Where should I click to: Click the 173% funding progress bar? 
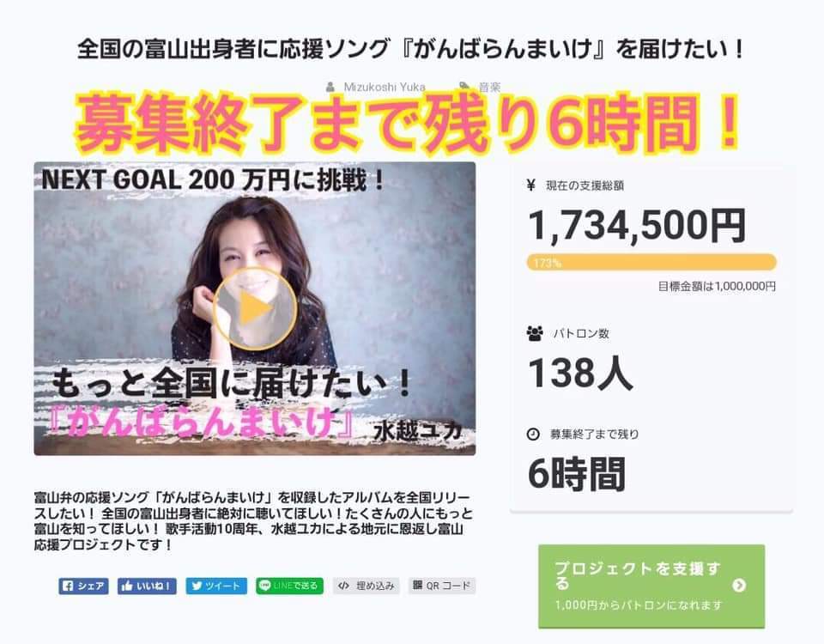[651, 263]
